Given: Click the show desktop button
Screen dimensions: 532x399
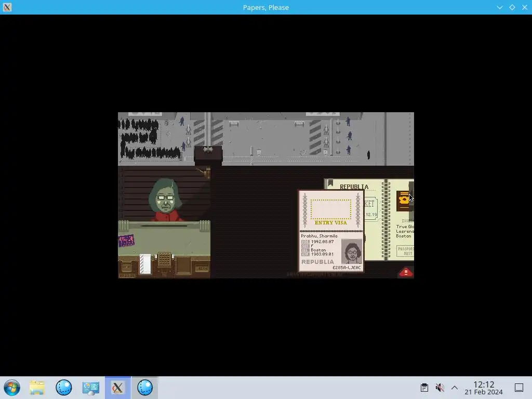Looking at the screenshot, I should pos(519,388).
